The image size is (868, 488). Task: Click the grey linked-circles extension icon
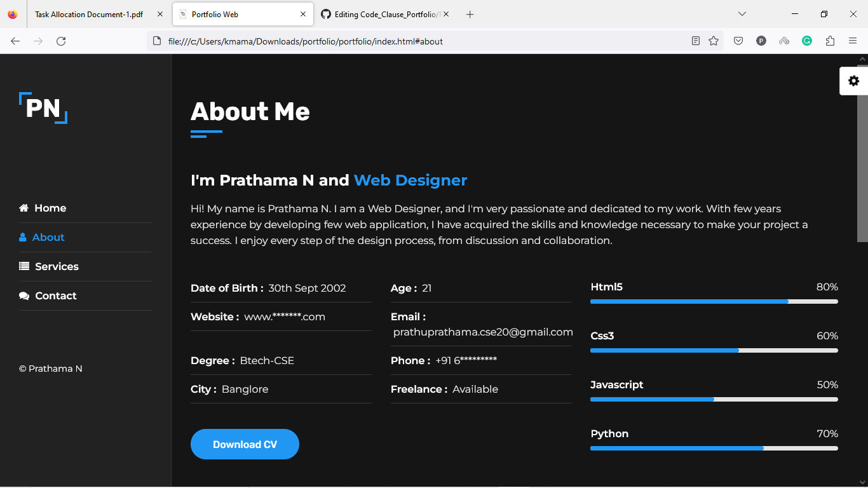[x=784, y=41]
